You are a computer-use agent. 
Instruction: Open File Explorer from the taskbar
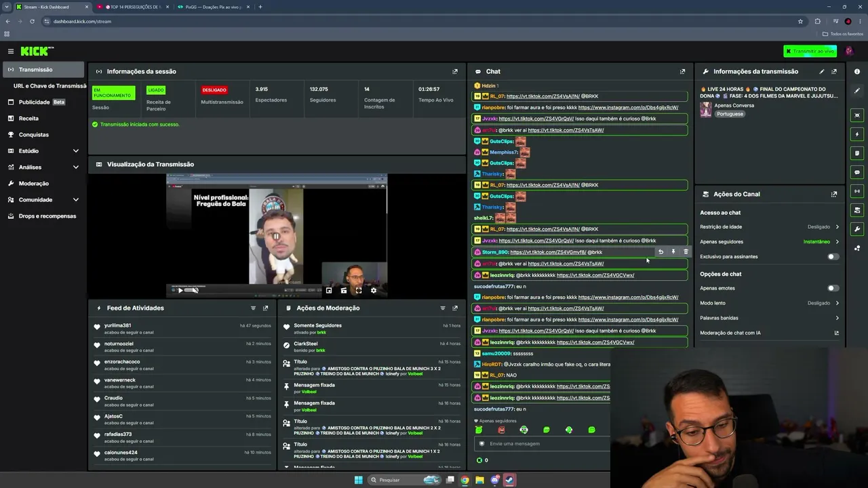coord(479,480)
